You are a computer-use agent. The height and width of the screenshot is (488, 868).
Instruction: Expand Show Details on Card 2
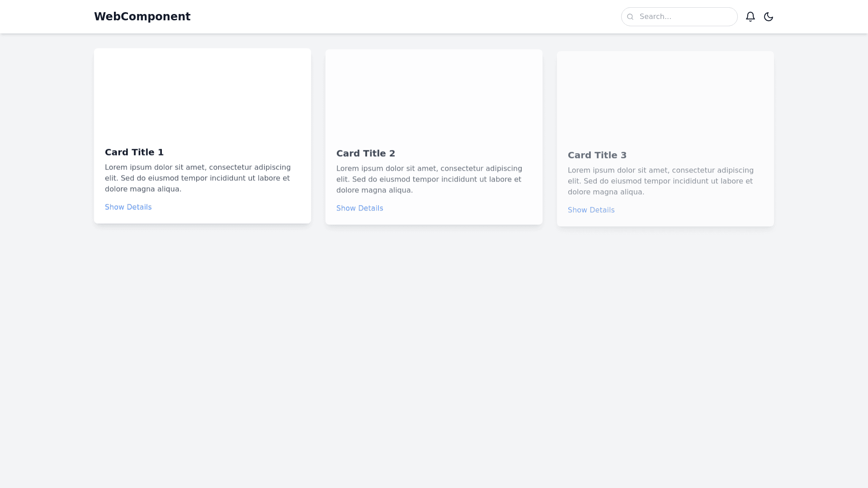pyautogui.click(x=359, y=208)
